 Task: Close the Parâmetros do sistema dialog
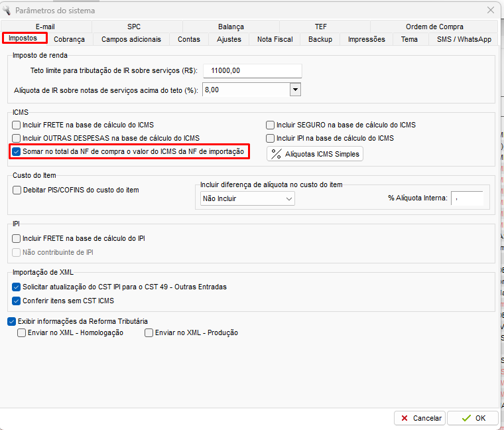pos(491,10)
